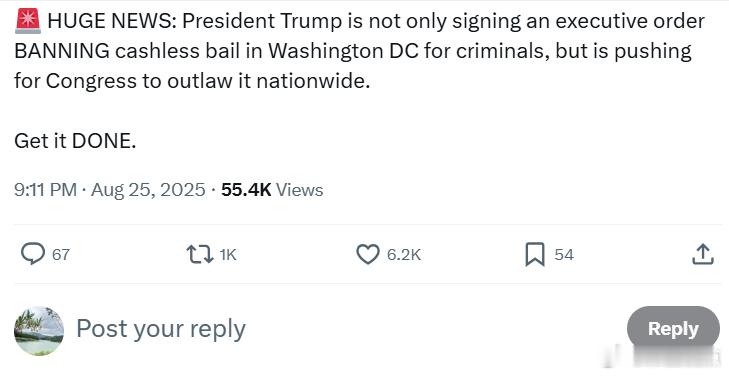
Task: Click the Get it DONE. line
Action: pyautogui.click(x=75, y=141)
